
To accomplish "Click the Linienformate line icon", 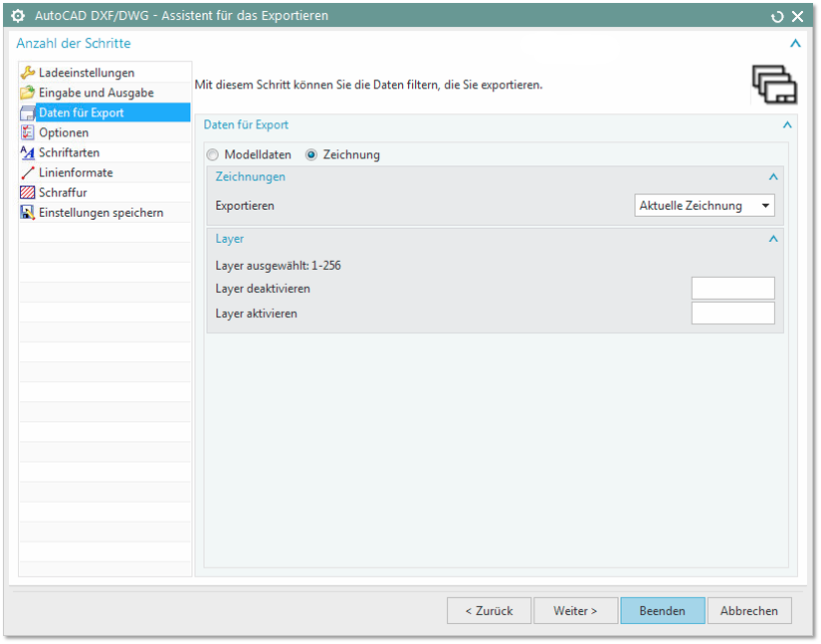I will click(x=28, y=172).
